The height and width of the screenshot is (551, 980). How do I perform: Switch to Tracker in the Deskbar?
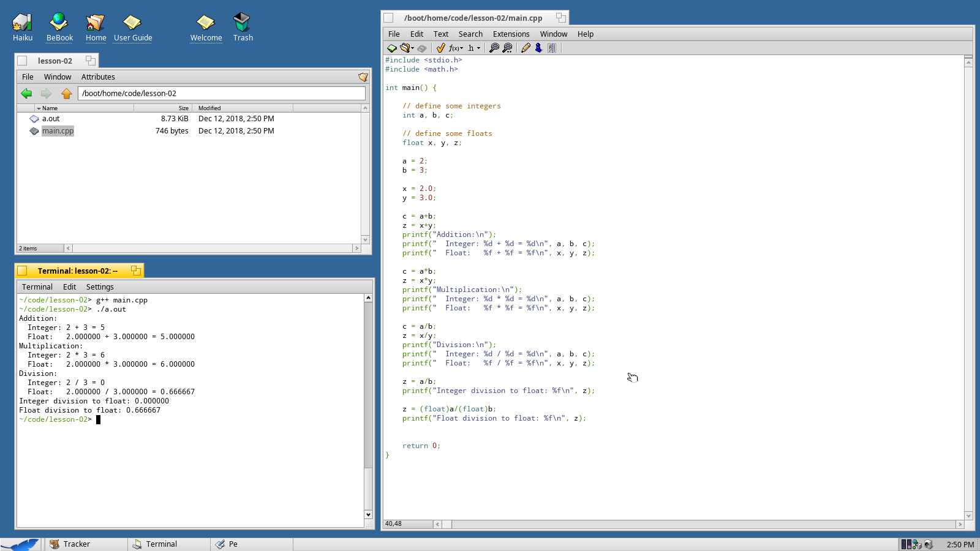click(86, 544)
